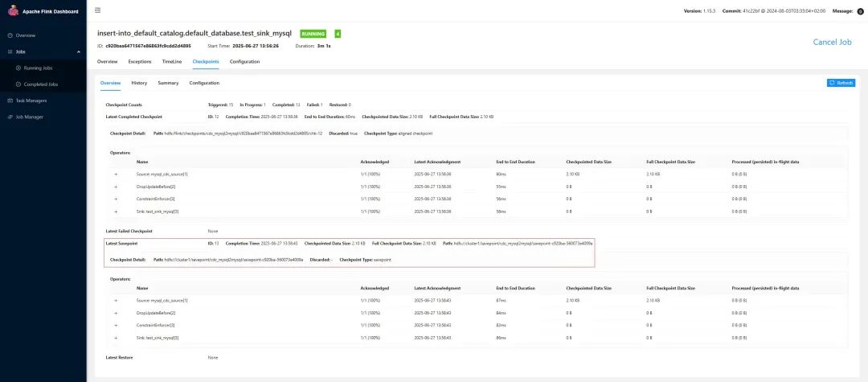The width and height of the screenshot is (868, 382).
Task: Click the Latest Savepoint label
Action: tap(121, 243)
